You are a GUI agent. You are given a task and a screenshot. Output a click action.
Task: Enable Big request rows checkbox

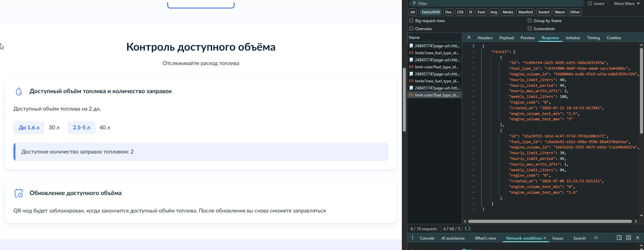coord(411,20)
